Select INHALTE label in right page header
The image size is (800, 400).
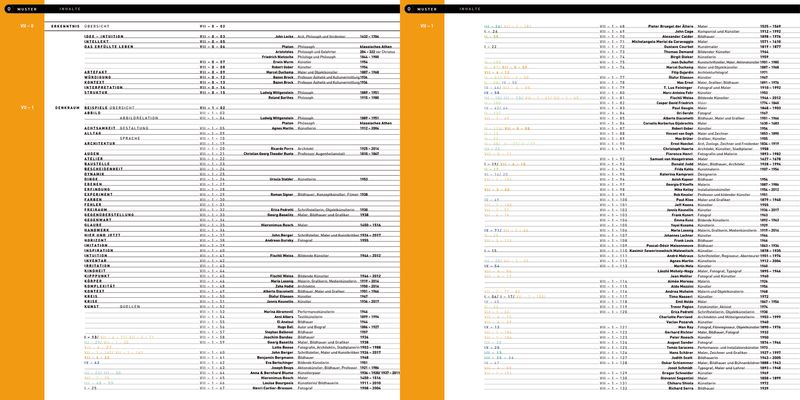tap(470, 9)
